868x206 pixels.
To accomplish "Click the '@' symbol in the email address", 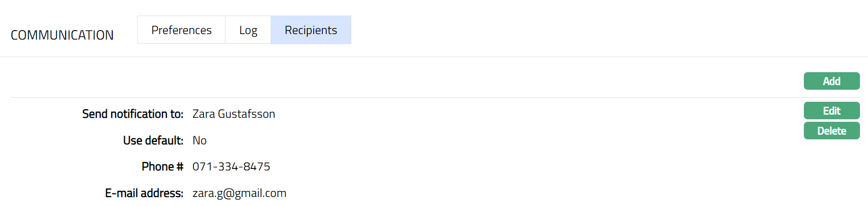I will [x=229, y=194].
